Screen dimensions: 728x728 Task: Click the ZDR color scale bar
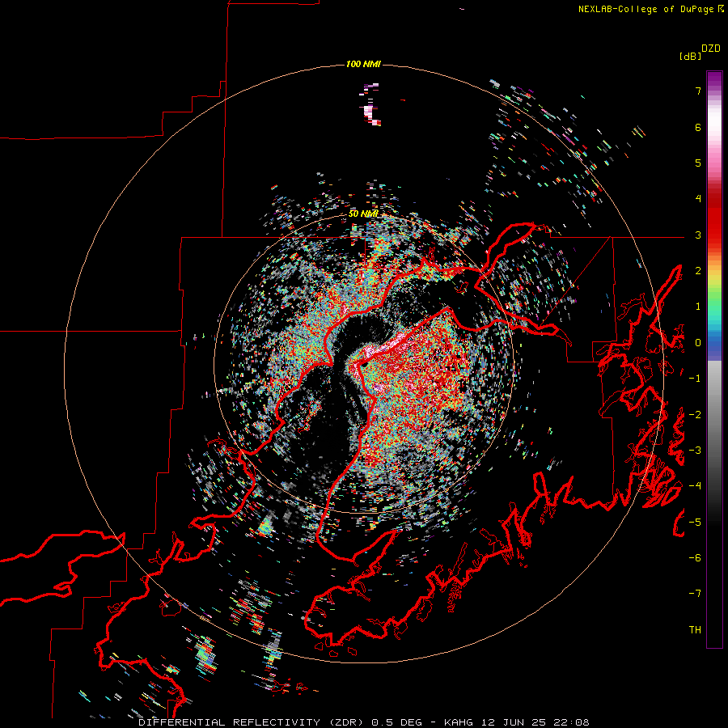click(x=714, y=359)
